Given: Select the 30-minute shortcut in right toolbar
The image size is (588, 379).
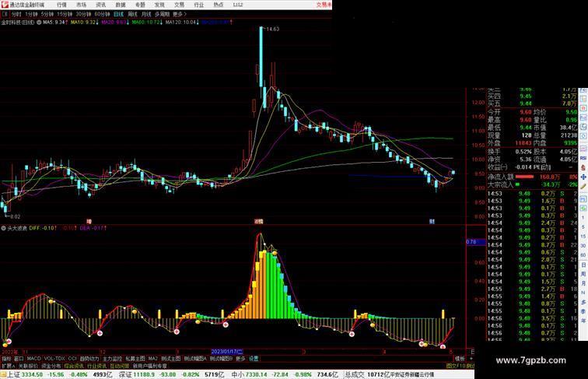Looking at the screenshot, I should pyautogui.click(x=583, y=246).
